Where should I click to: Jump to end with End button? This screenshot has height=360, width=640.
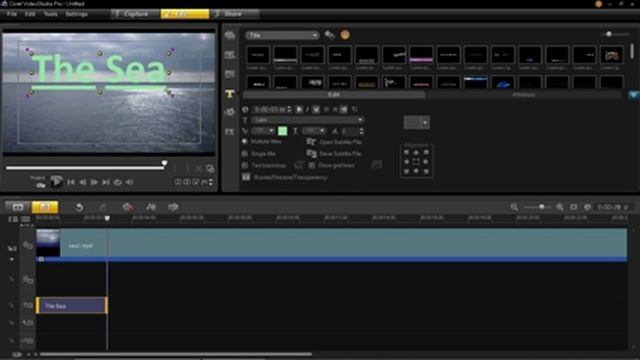tap(106, 182)
